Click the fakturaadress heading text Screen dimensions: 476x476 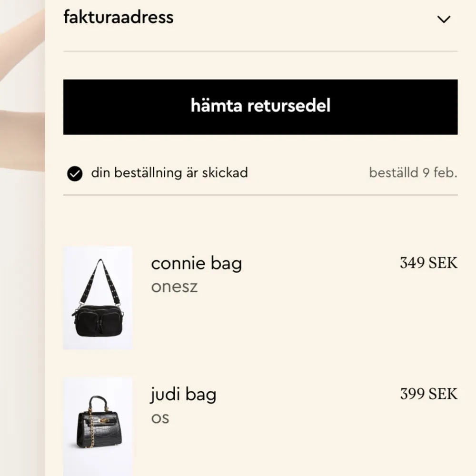click(119, 17)
